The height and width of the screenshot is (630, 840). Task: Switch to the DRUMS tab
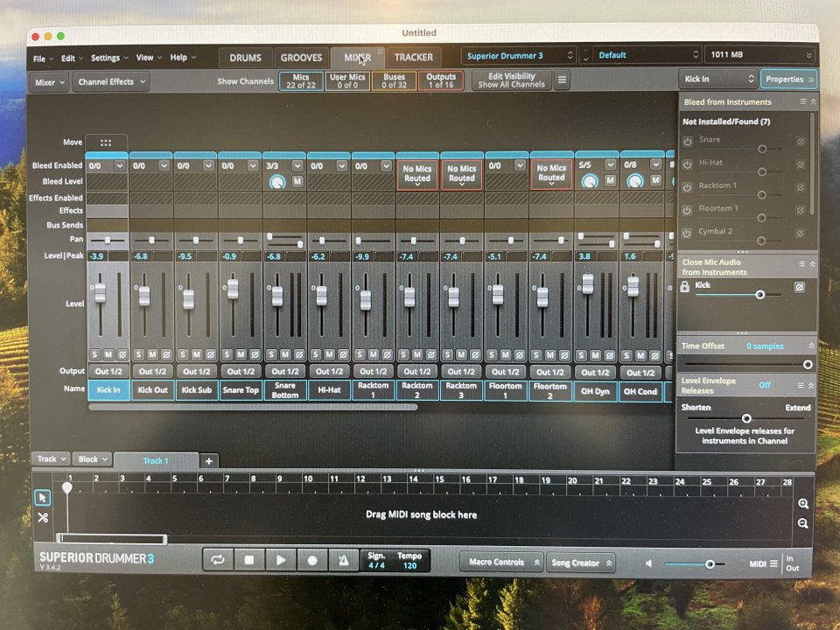[x=246, y=58]
